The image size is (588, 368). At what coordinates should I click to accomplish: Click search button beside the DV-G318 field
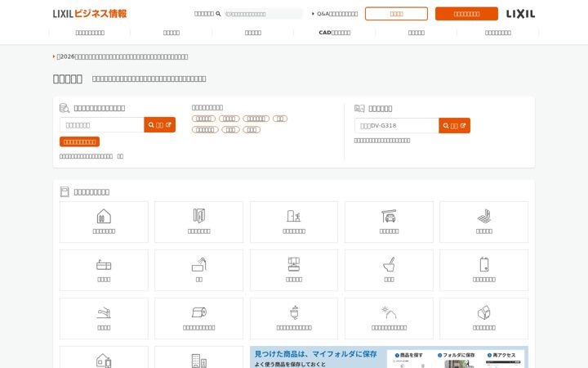tap(455, 125)
